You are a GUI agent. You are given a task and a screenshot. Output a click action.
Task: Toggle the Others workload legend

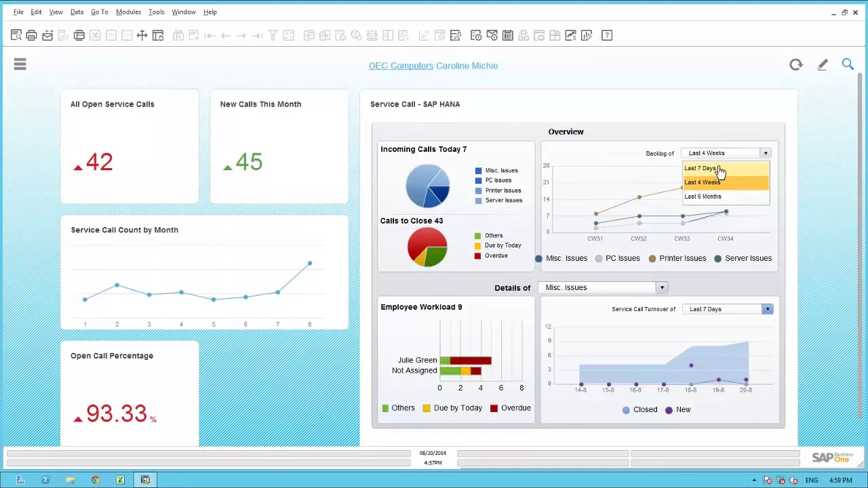[x=398, y=408]
